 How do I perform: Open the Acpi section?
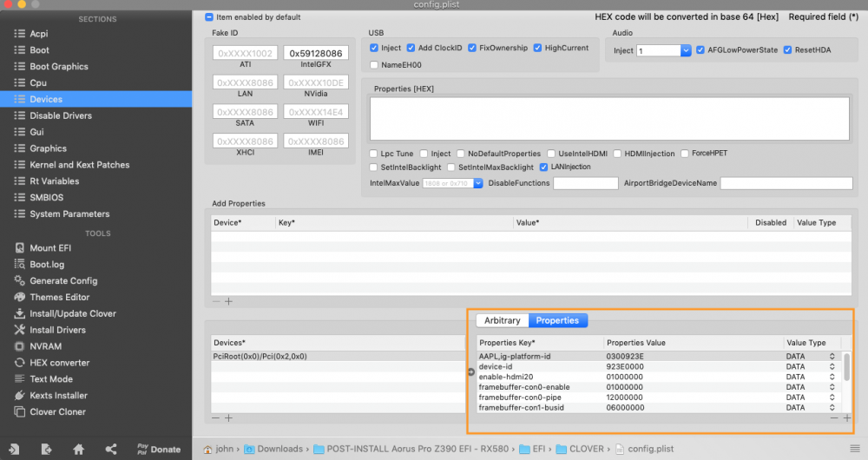(39, 33)
